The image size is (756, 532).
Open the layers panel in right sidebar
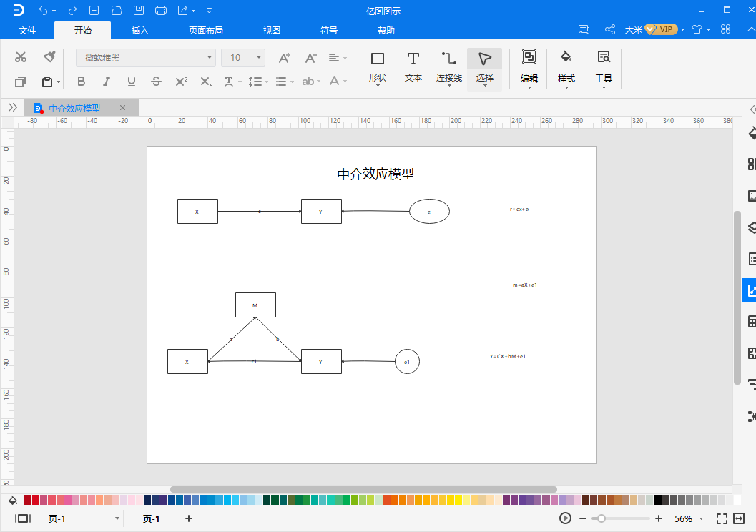click(751, 227)
